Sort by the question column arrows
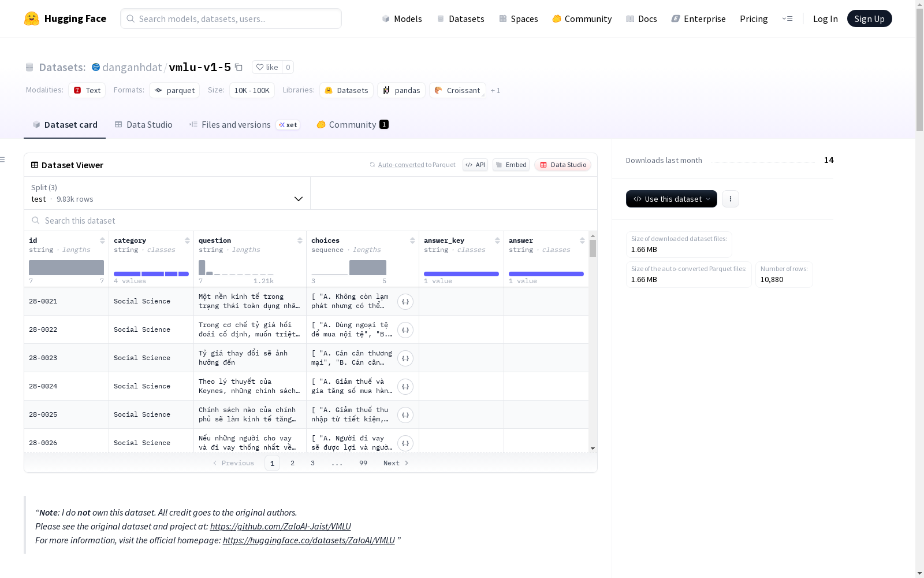Screen dimensions: 924x578 (x=300, y=240)
